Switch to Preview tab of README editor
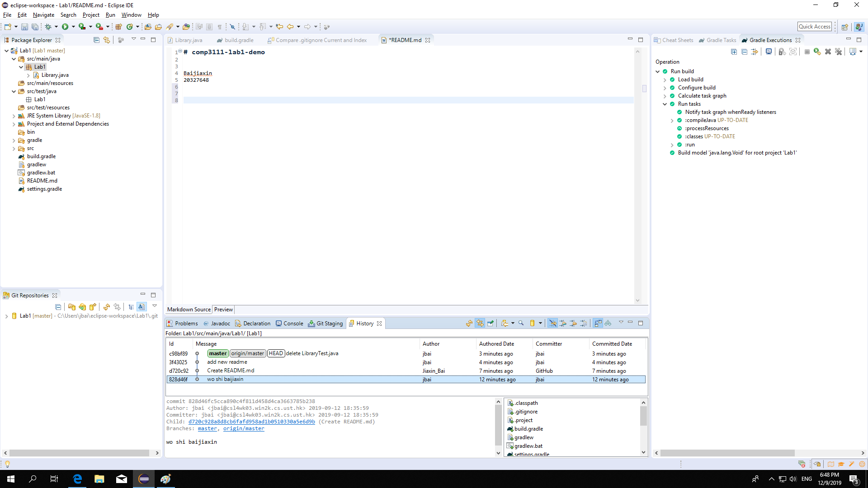 click(x=223, y=310)
